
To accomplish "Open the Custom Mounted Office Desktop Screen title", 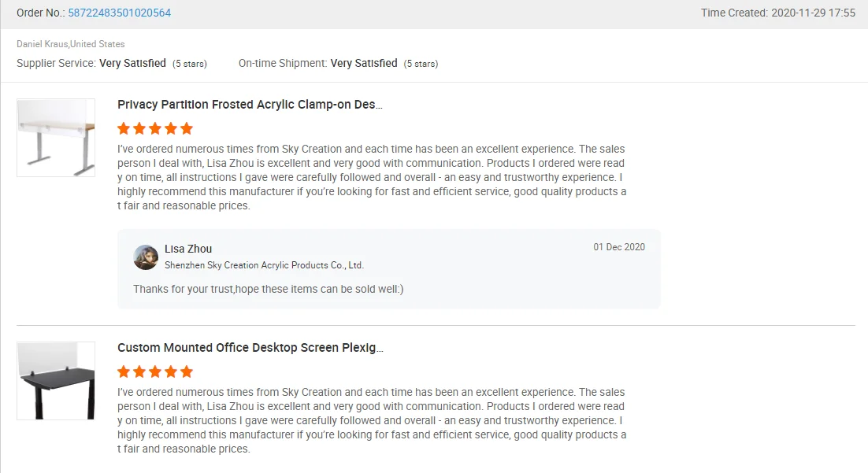I will click(x=250, y=348).
